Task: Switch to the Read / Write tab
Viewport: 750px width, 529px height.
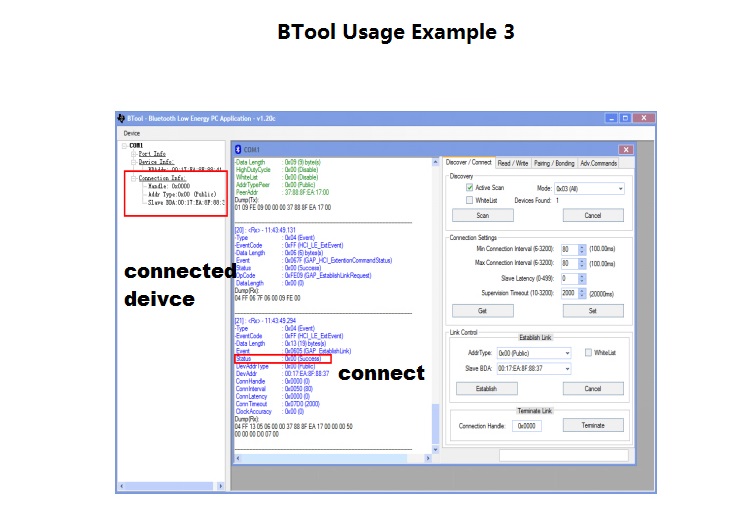Action: [513, 164]
